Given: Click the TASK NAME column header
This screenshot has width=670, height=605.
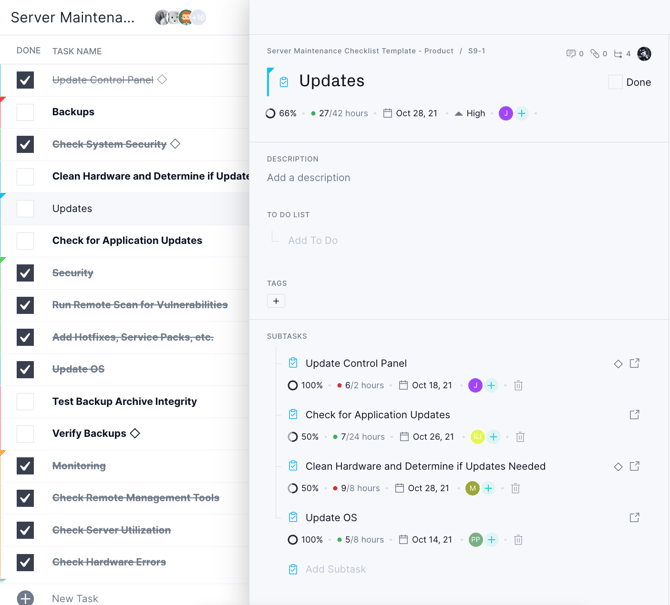Looking at the screenshot, I should 77,51.
